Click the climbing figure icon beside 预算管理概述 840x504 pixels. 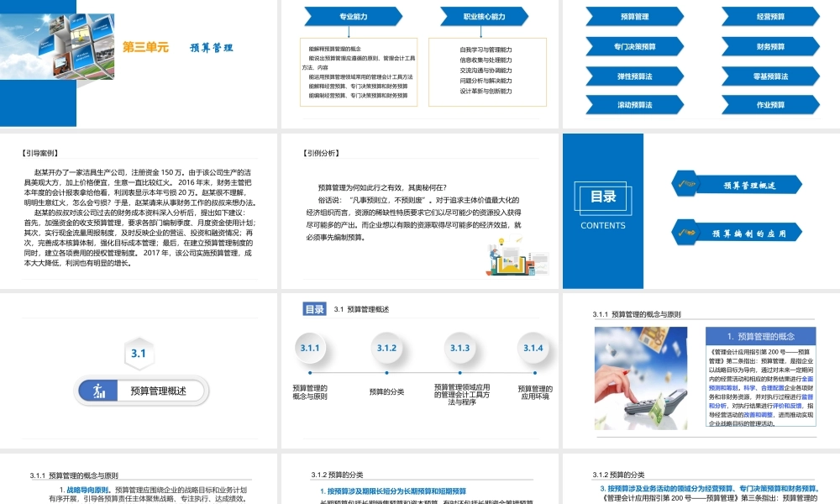click(x=99, y=390)
